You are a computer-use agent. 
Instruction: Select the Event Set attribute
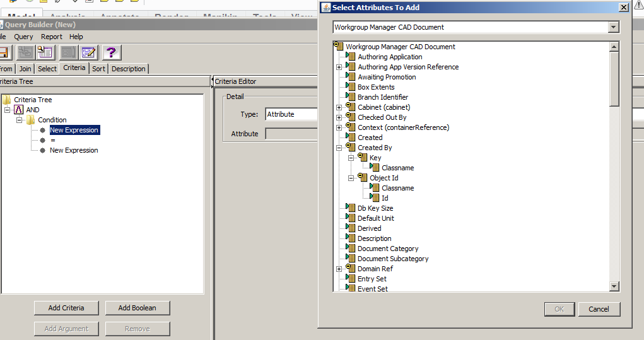pyautogui.click(x=373, y=289)
